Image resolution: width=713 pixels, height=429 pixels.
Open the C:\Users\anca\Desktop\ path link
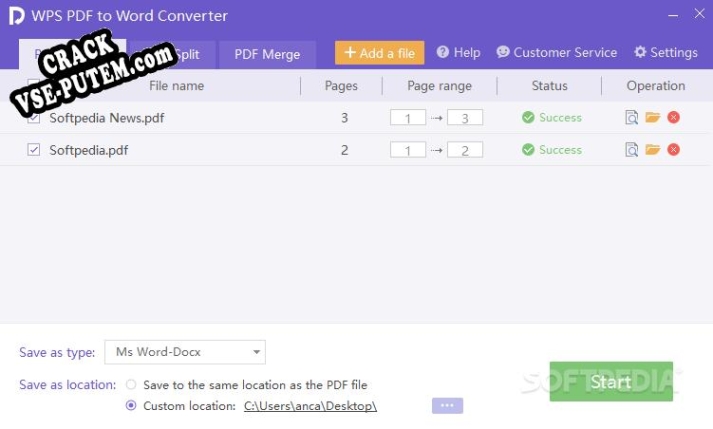click(311, 406)
